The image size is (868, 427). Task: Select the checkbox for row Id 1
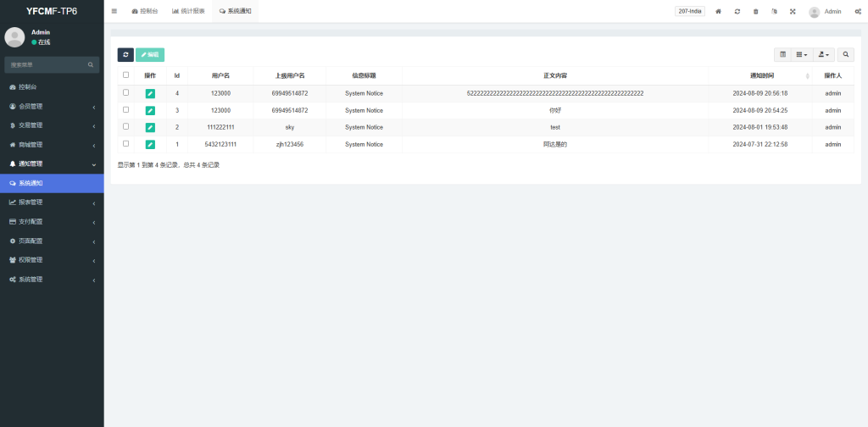pyautogui.click(x=126, y=144)
